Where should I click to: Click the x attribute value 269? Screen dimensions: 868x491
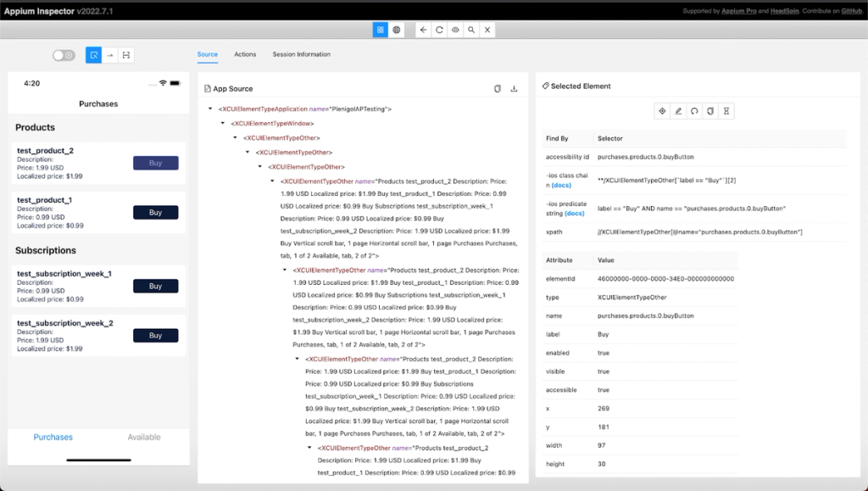604,409
